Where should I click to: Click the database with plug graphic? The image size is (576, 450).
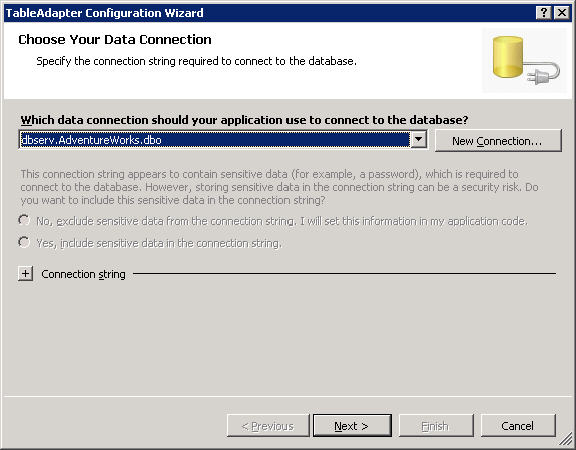[x=524, y=61]
